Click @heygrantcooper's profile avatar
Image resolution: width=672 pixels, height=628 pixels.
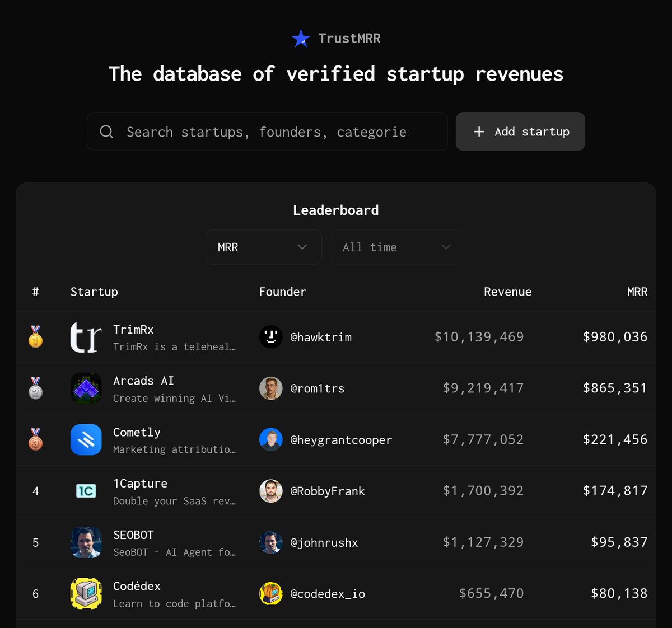pos(271,439)
